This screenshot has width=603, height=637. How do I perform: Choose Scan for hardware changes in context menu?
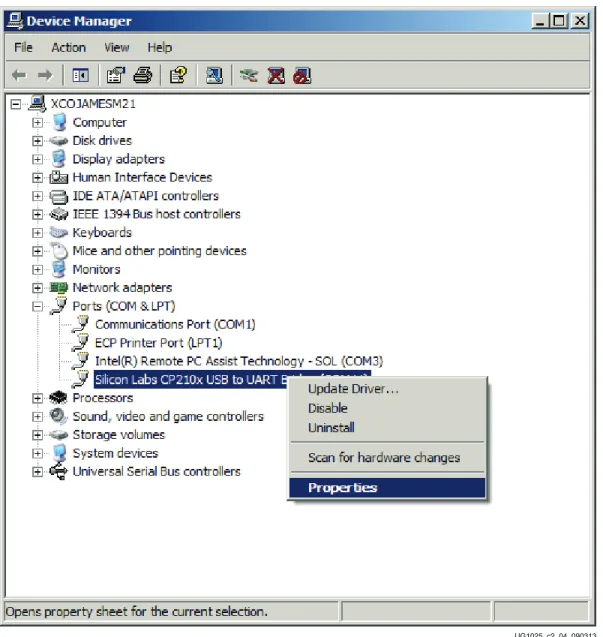coord(384,457)
